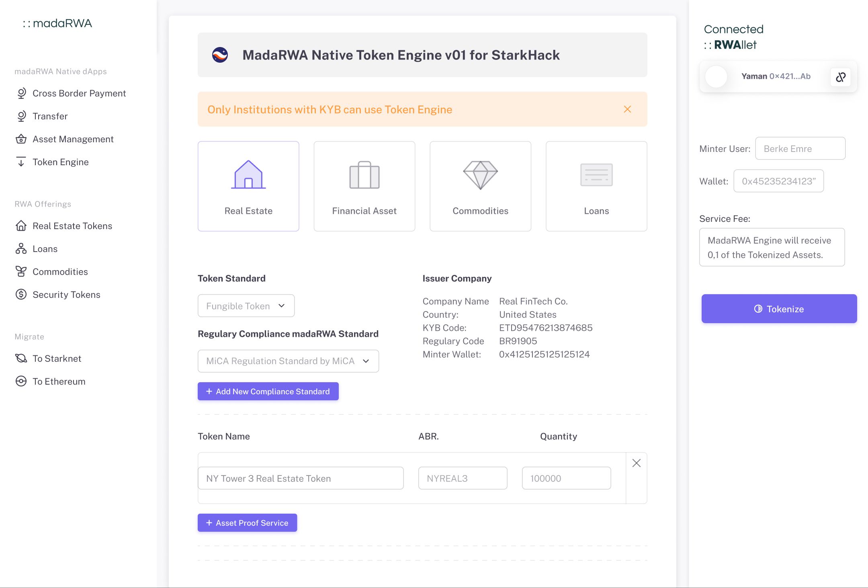Click the wallet link/disconnect icon
This screenshot has height=588, width=868.
pyautogui.click(x=840, y=76)
